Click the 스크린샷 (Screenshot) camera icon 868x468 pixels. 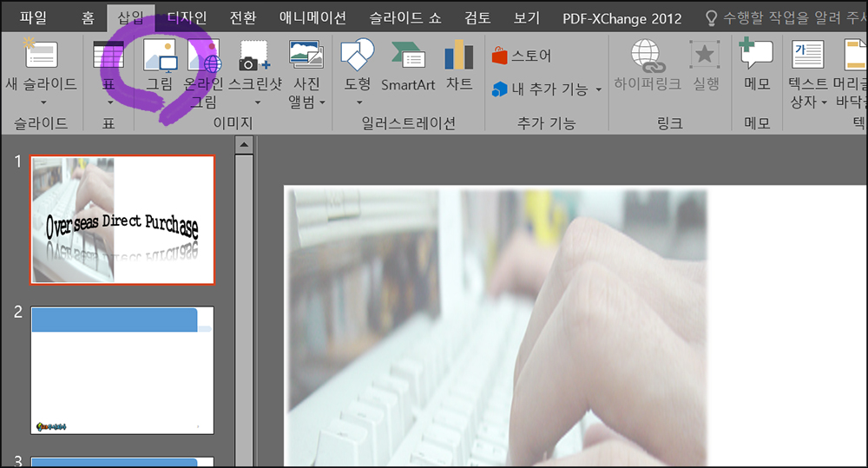(254, 56)
